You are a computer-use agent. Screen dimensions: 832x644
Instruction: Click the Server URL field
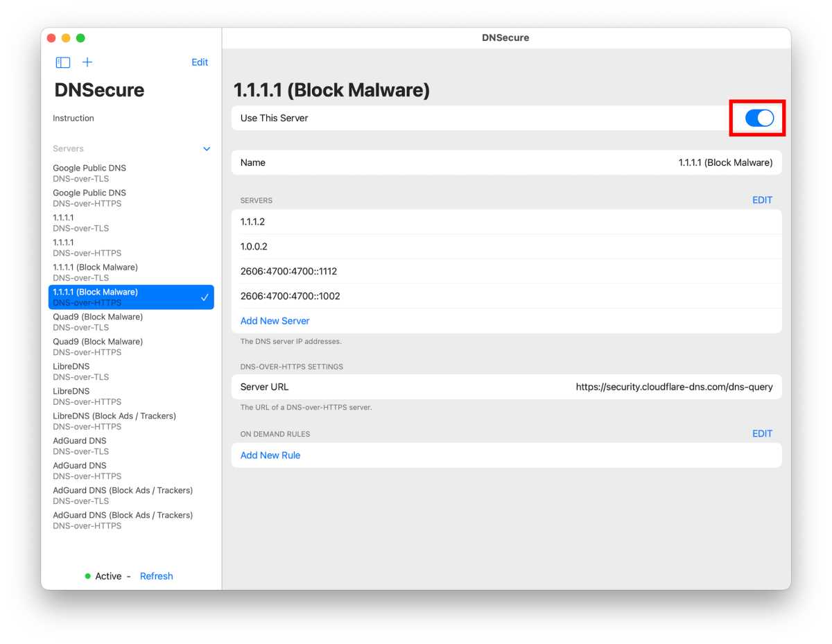point(674,387)
